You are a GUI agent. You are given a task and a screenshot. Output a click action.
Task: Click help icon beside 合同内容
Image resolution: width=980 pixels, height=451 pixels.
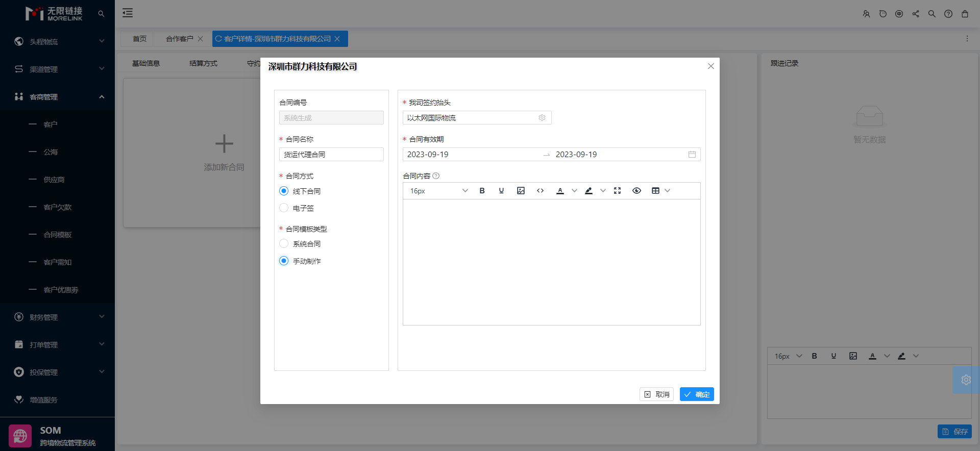[x=436, y=176]
